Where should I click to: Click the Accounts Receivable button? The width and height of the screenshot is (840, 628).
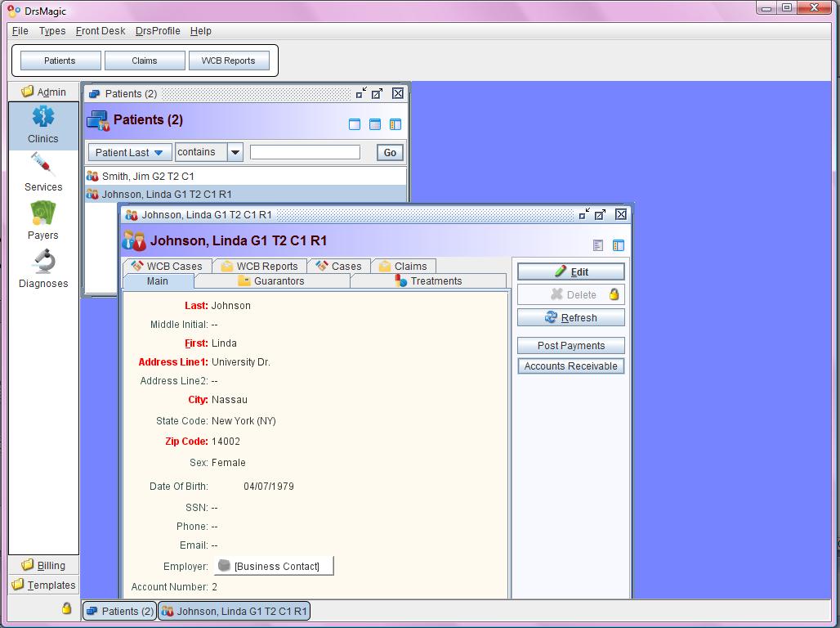point(571,366)
